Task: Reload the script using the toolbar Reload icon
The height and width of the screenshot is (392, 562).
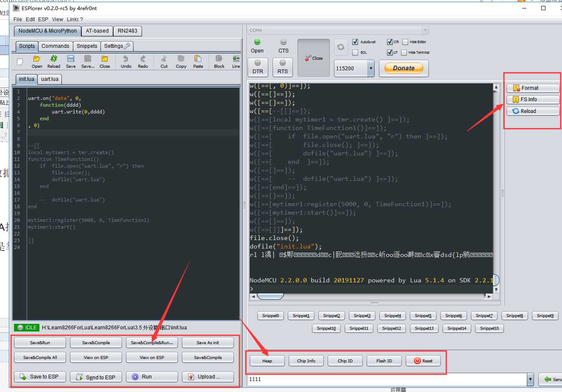Action: 54,61
